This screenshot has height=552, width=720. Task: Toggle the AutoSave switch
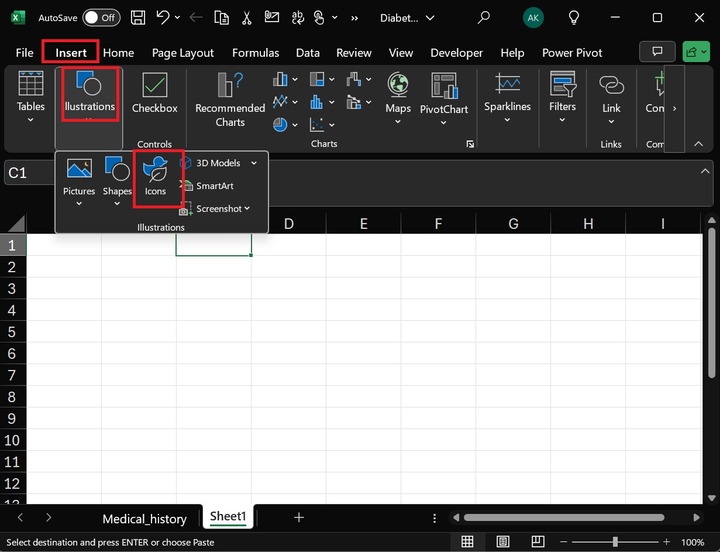(x=100, y=18)
